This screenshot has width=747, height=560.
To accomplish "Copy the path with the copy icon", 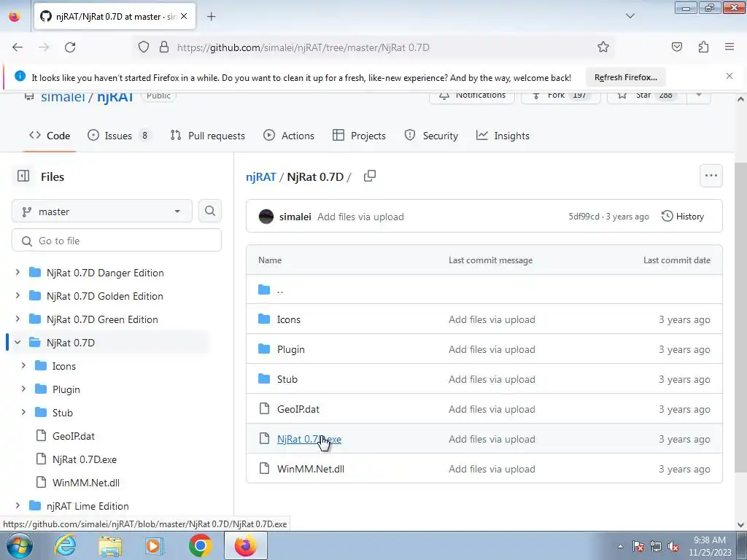I will click(370, 176).
